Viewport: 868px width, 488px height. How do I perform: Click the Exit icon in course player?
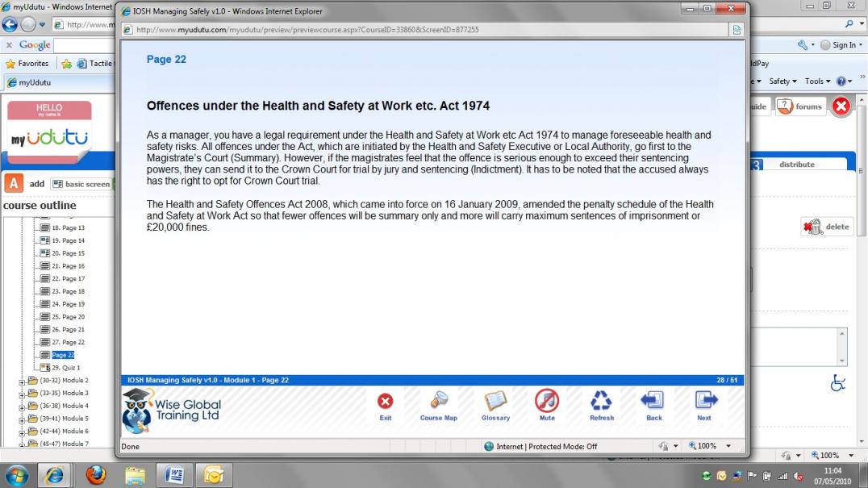coord(386,406)
